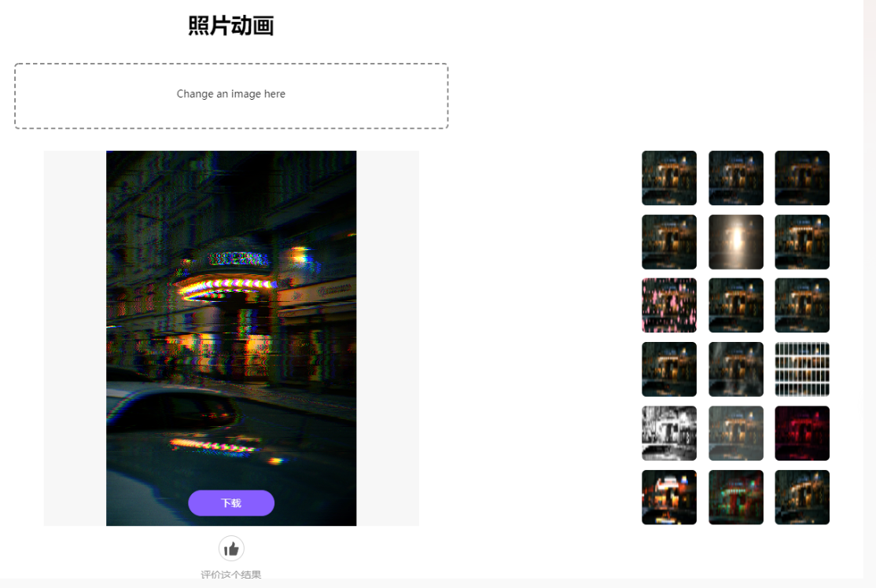Screen dimensions: 876x588
Task: Click the 评价这个结果 rating label
Action: click(x=231, y=575)
